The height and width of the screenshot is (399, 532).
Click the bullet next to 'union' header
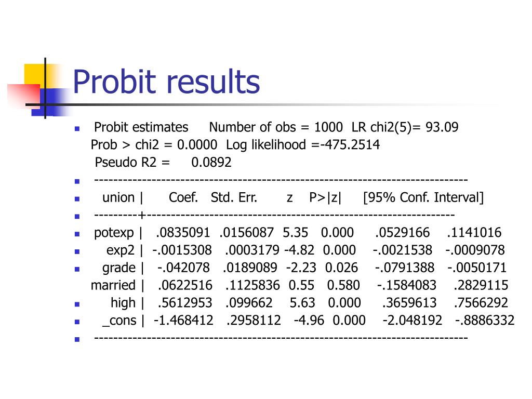[x=77, y=199]
